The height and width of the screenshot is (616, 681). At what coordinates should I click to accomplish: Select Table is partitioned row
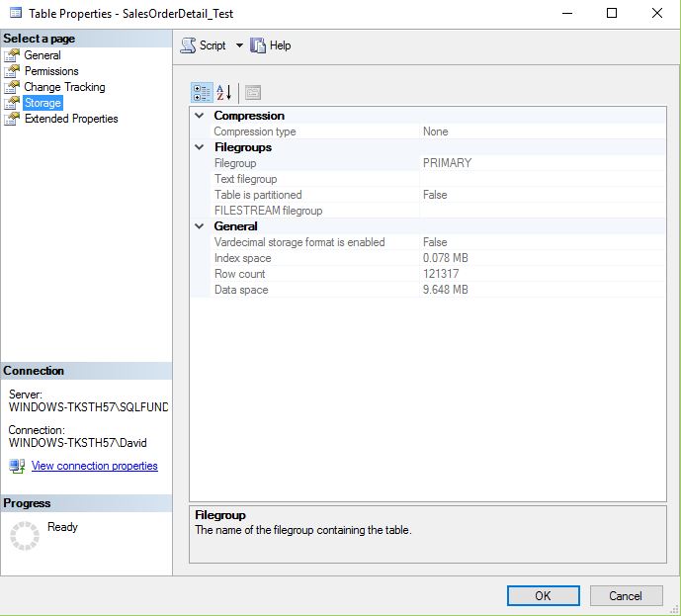pyautogui.click(x=438, y=195)
